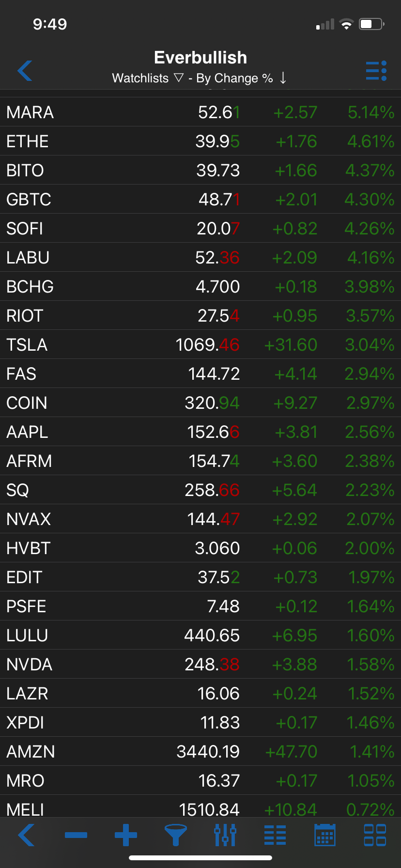Tap the minus icon in bottom toolbar

click(x=76, y=835)
